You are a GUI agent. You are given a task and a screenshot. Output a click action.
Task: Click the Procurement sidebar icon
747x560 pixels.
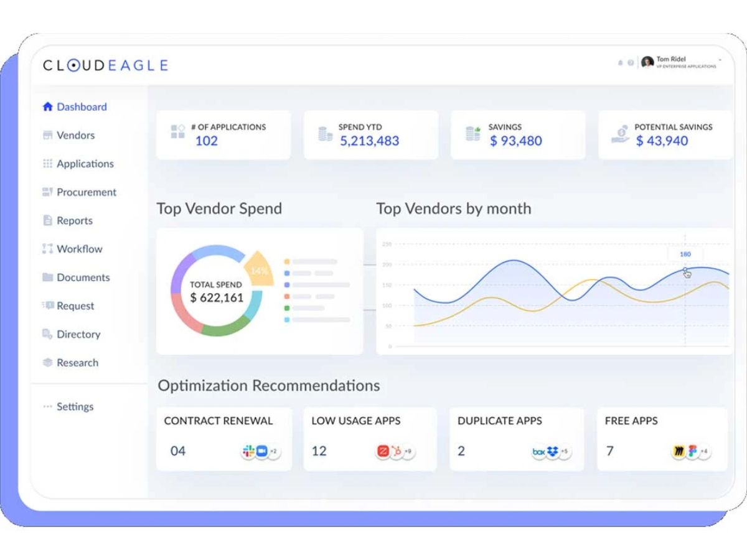pos(47,192)
